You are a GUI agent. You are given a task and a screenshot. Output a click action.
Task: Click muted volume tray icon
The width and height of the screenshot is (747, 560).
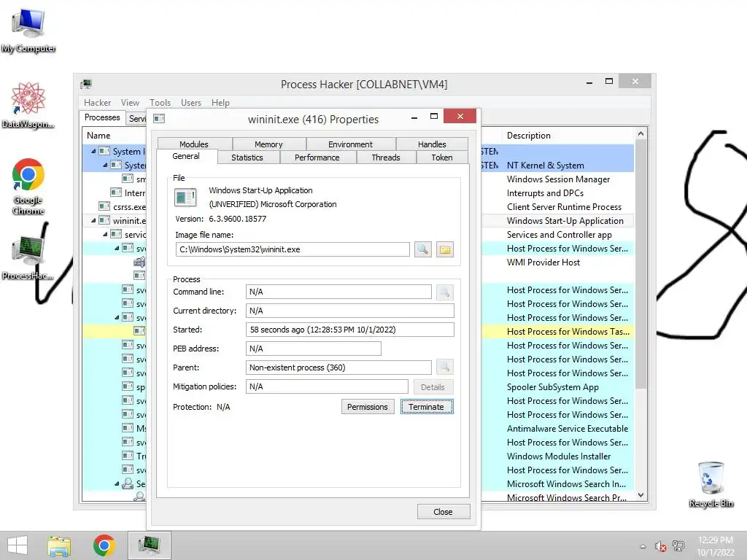[660, 546]
